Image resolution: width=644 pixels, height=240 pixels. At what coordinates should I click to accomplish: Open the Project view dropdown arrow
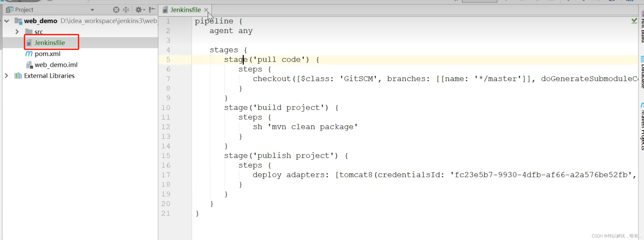92,10
